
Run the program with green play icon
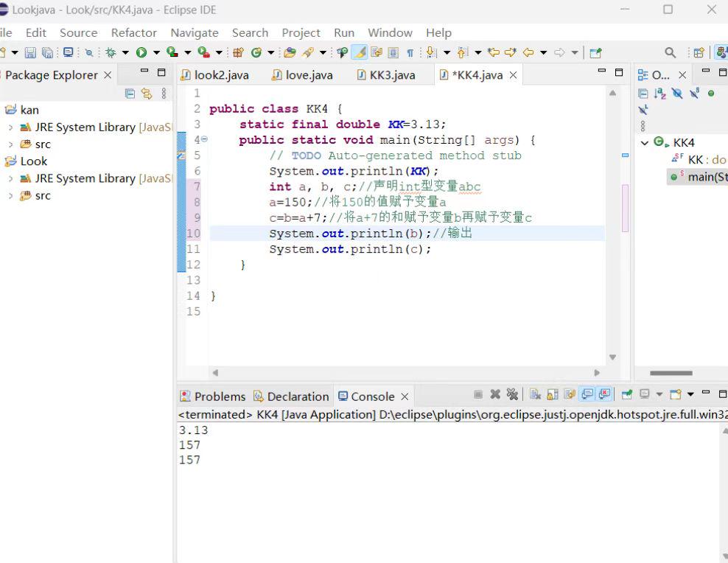point(141,52)
